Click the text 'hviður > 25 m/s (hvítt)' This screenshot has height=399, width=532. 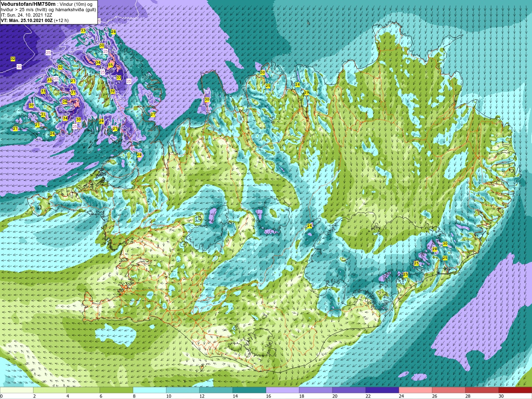(24, 10)
